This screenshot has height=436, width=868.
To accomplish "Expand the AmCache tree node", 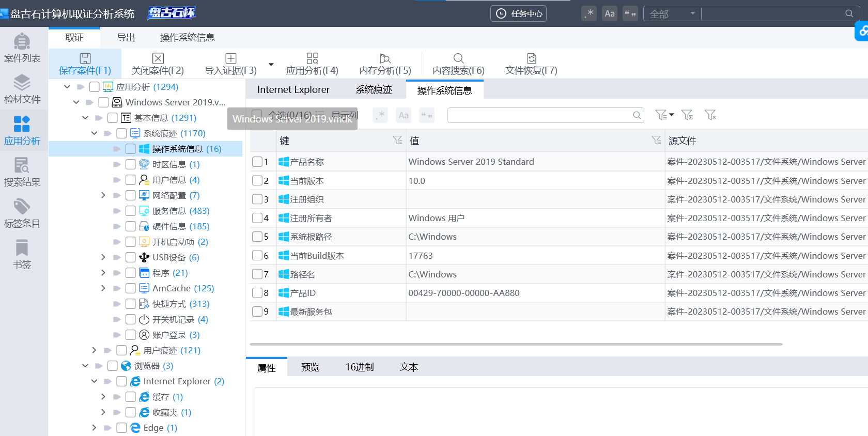I will (103, 288).
